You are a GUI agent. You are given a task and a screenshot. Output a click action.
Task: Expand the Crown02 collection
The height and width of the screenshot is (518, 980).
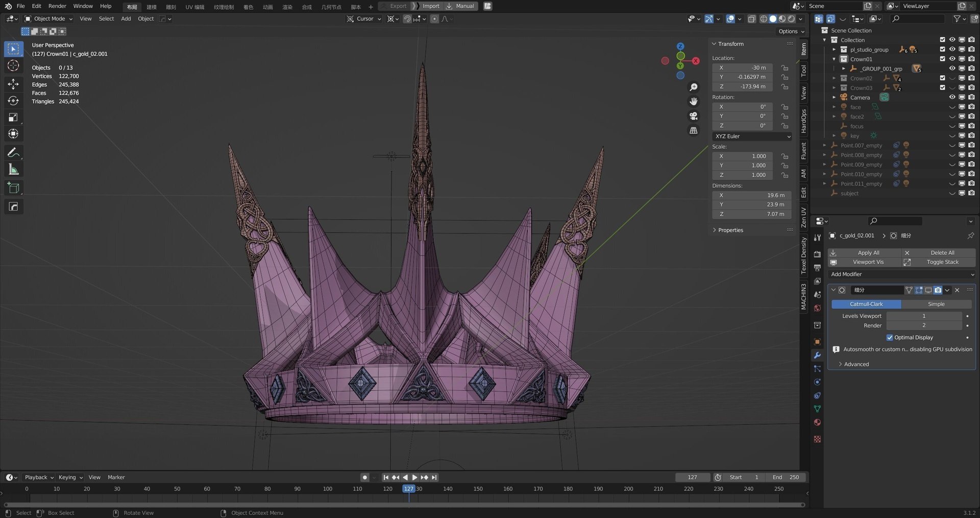834,78
